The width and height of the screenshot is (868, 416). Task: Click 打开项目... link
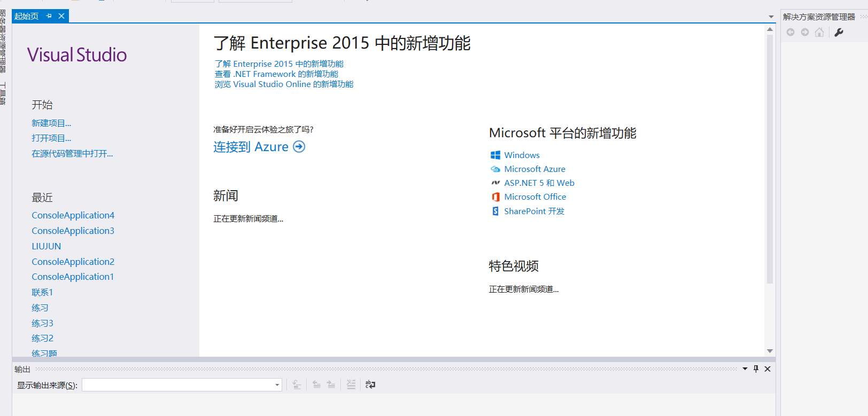click(51, 138)
